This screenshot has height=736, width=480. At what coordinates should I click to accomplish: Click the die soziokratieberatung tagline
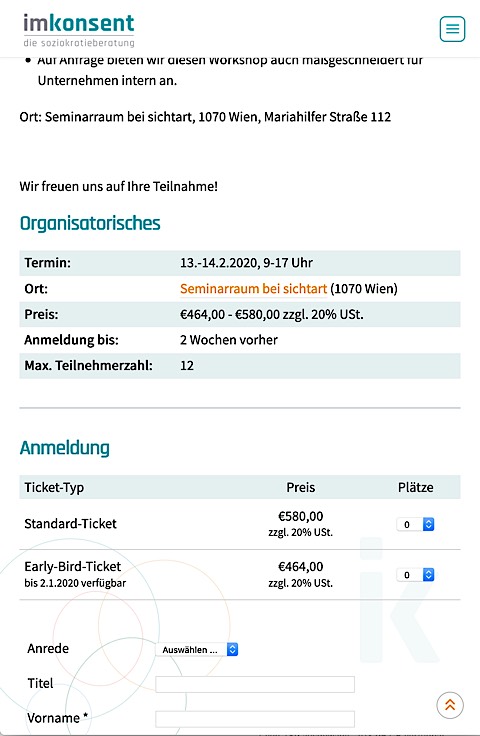pyautogui.click(x=79, y=43)
